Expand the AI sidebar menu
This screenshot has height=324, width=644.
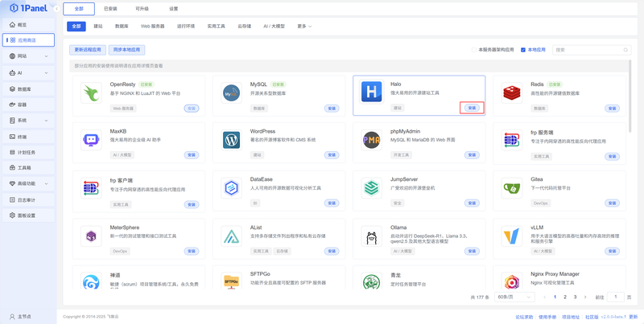[28, 72]
